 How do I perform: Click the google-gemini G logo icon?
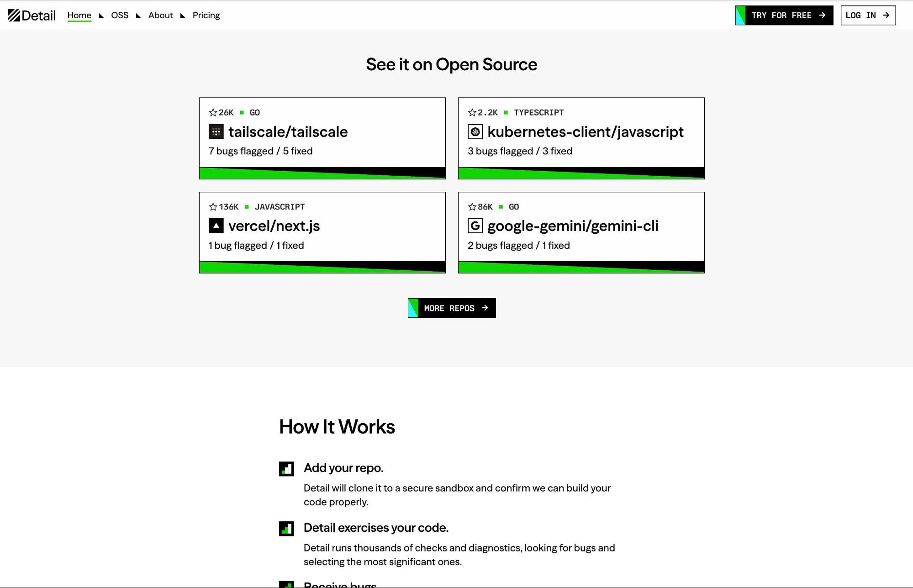(x=475, y=226)
